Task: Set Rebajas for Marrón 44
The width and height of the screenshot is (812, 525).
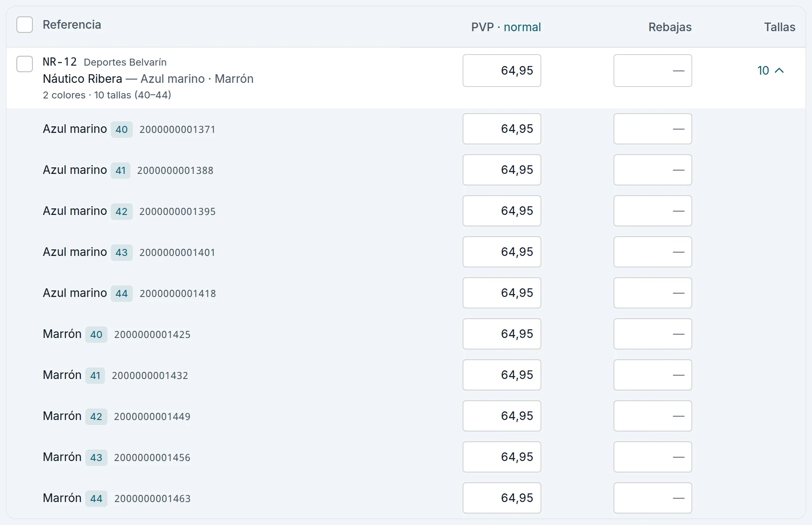Action: point(653,498)
